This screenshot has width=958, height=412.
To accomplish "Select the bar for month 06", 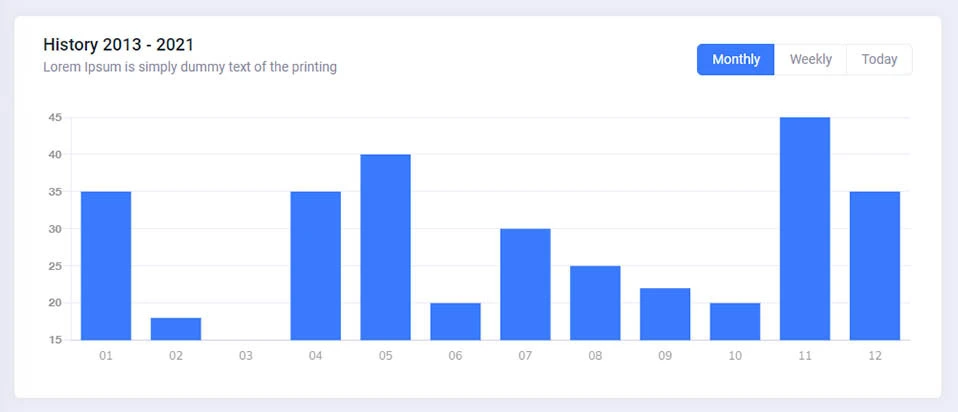I will pyautogui.click(x=455, y=321).
